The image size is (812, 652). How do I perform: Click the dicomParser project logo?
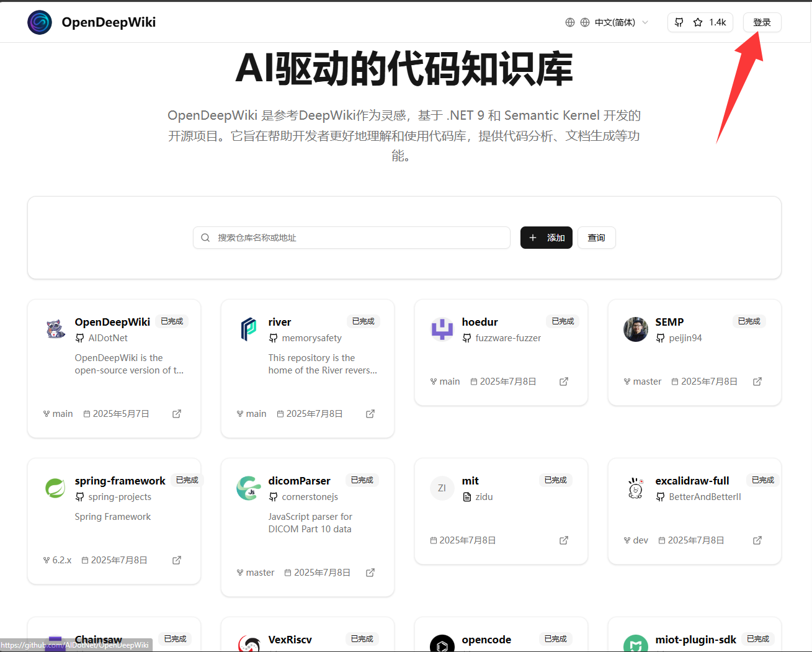click(x=249, y=488)
